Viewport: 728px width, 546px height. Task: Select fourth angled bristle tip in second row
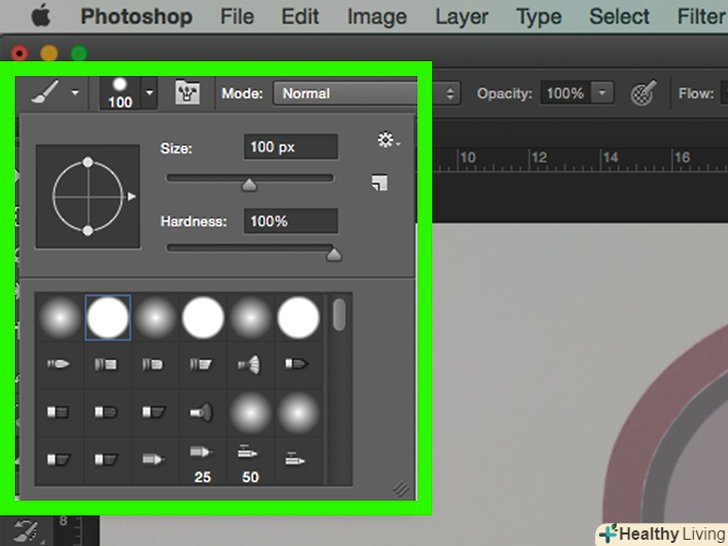coord(203,364)
